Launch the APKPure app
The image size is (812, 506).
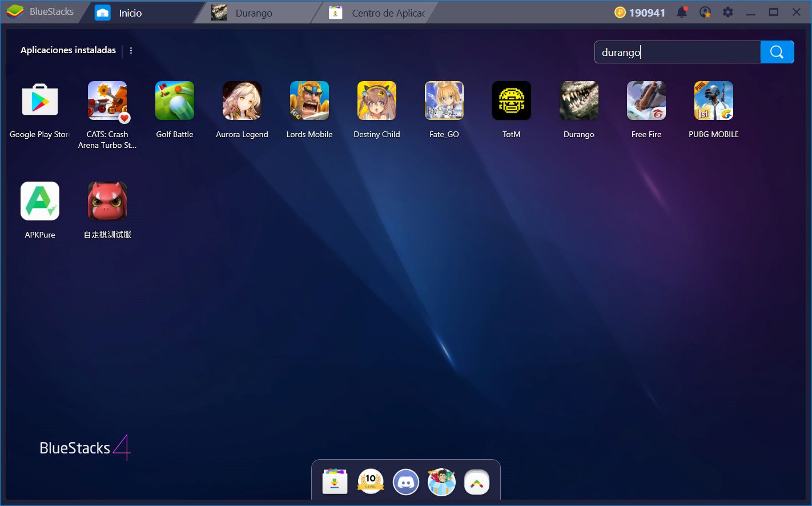40,201
